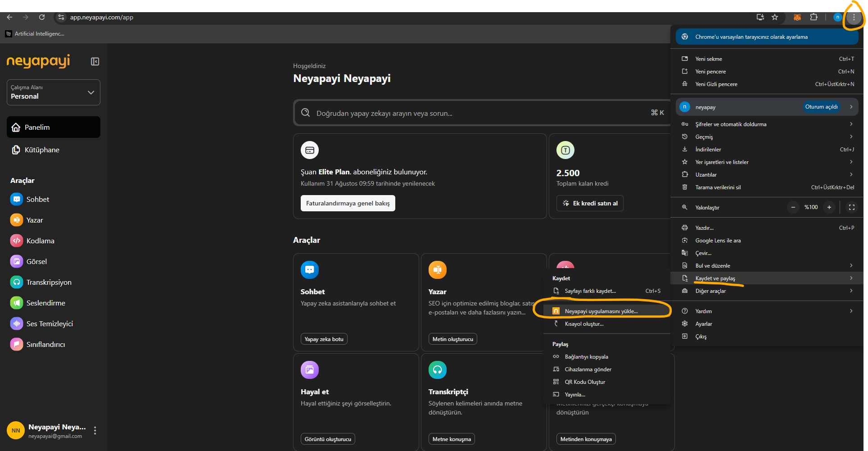The image size is (868, 451).
Task: Collapse the neyapayi sidebar panel icon
Action: pyautogui.click(x=95, y=61)
